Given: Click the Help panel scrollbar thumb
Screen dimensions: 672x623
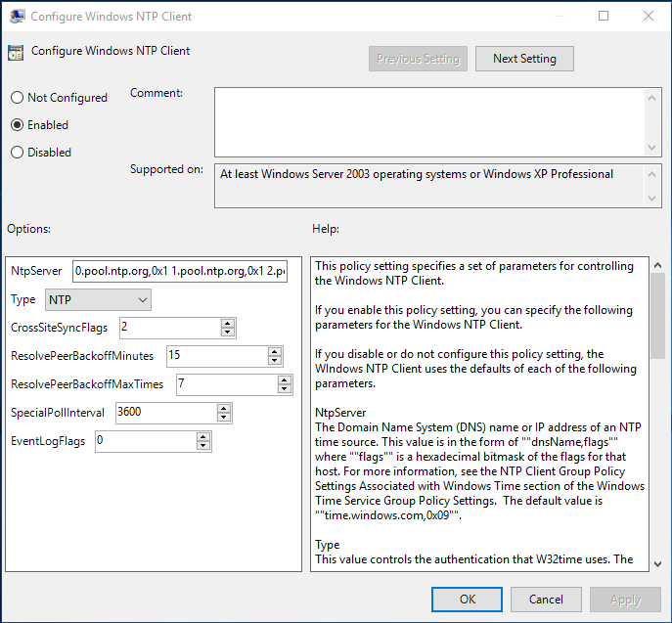Looking at the screenshot, I should (x=658, y=316).
